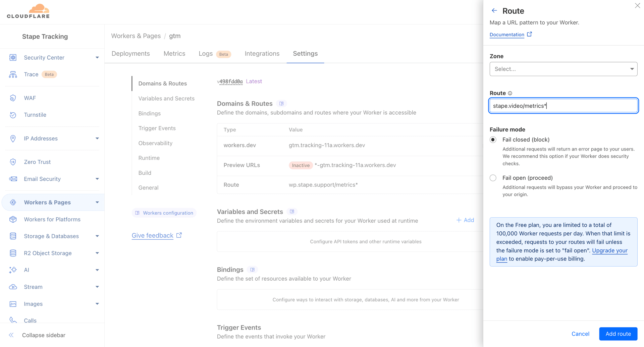Click the R2 Object Storage icon

click(x=13, y=253)
